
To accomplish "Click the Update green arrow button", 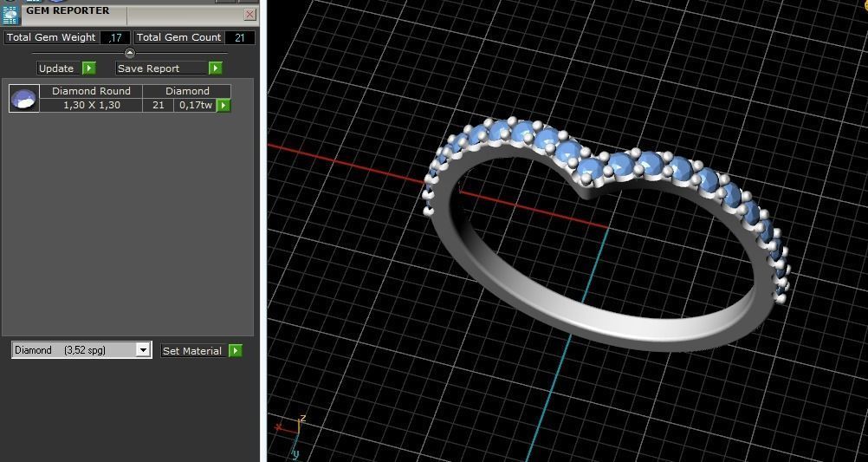I will tap(88, 68).
